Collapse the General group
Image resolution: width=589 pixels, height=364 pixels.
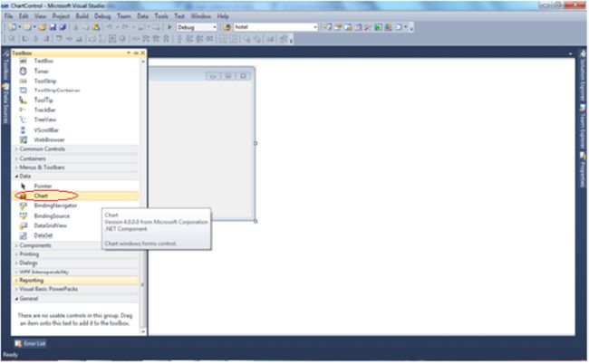click(x=16, y=299)
